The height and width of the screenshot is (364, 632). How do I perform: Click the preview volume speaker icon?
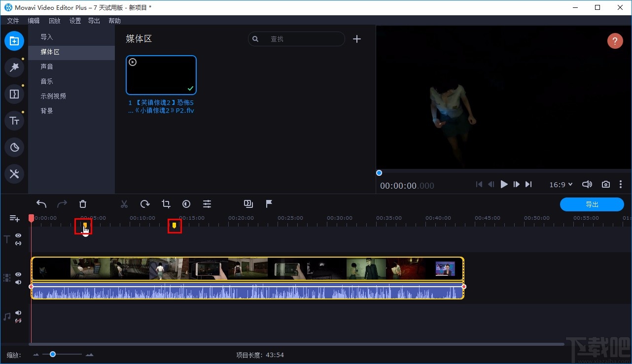click(x=587, y=184)
